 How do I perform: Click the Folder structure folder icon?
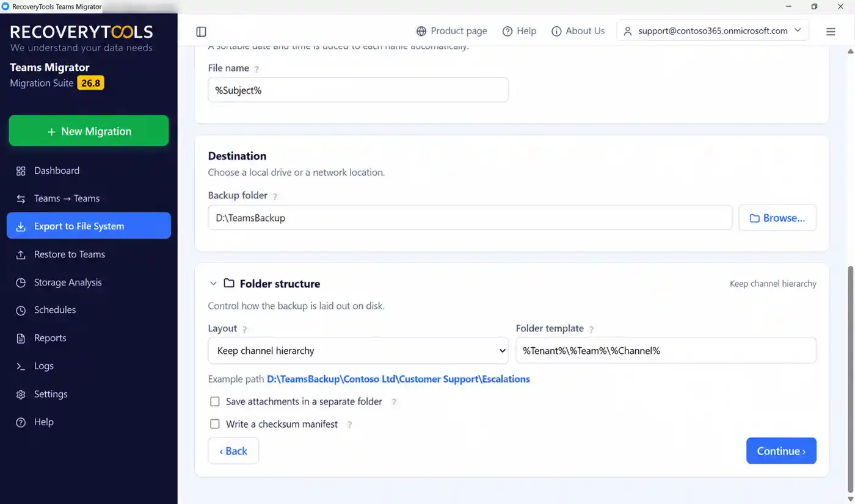(x=229, y=283)
